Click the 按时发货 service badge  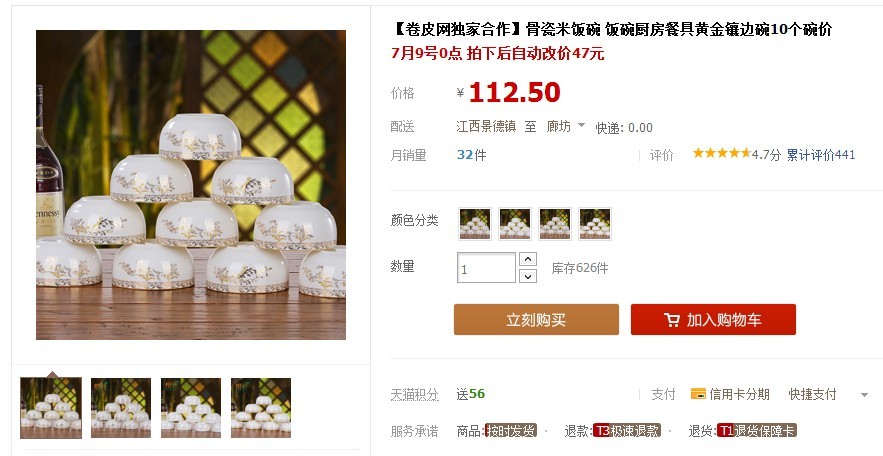pos(511,431)
